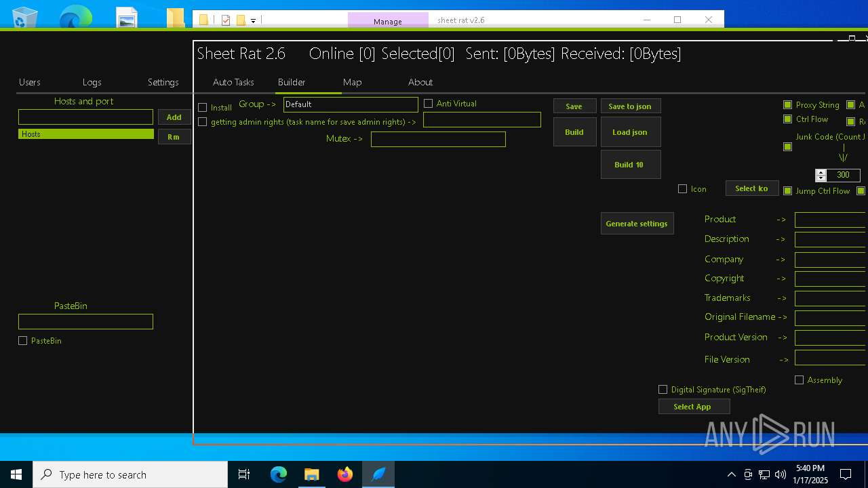Expand the Customize Quick Access Toolbar arrow
This screenshot has width=868, height=488.
253,21
